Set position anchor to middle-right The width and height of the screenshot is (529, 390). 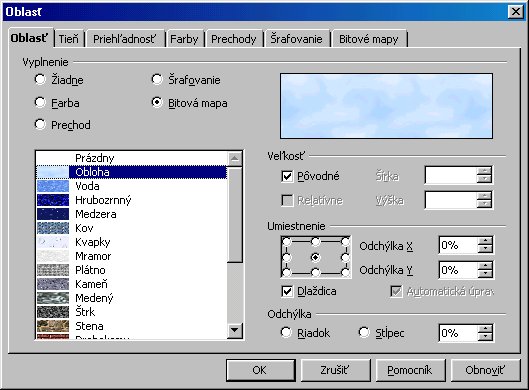pos(345,257)
